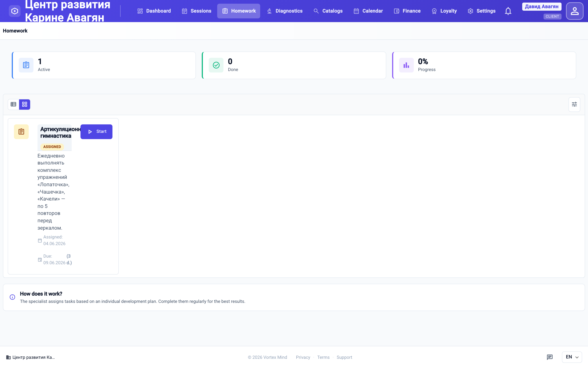This screenshot has width=588, height=368.
Task: Click the How does it work heading
Action: (x=41, y=294)
